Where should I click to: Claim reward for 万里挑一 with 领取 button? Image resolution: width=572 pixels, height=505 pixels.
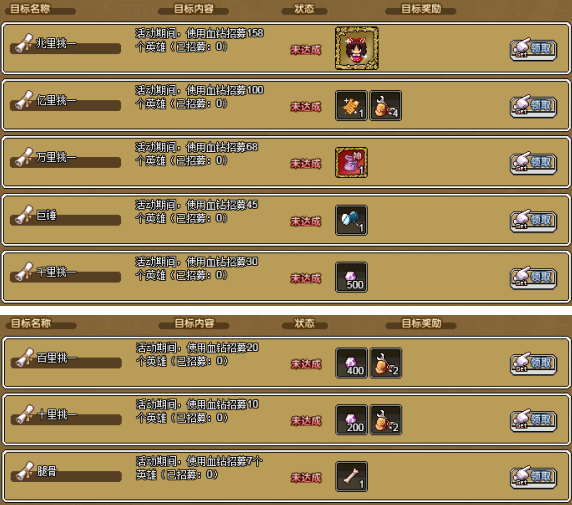(x=533, y=163)
